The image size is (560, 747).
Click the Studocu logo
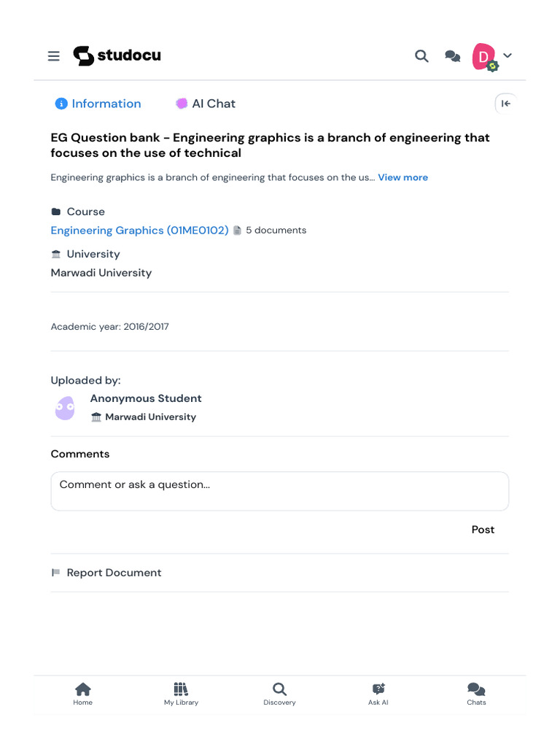click(x=117, y=55)
